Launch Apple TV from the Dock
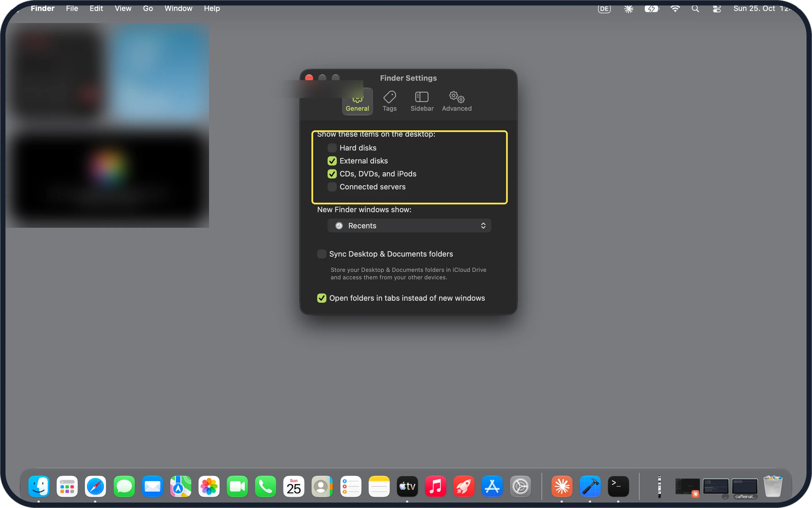812x508 pixels. [x=407, y=486]
